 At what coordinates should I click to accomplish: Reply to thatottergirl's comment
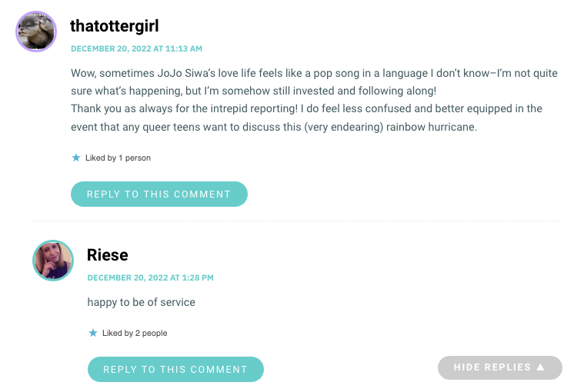(x=159, y=194)
